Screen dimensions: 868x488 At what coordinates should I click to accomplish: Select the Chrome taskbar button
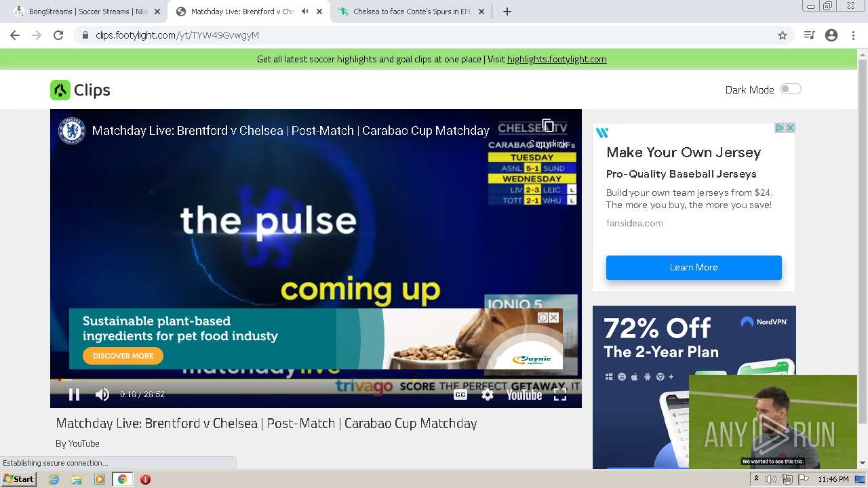tap(122, 479)
